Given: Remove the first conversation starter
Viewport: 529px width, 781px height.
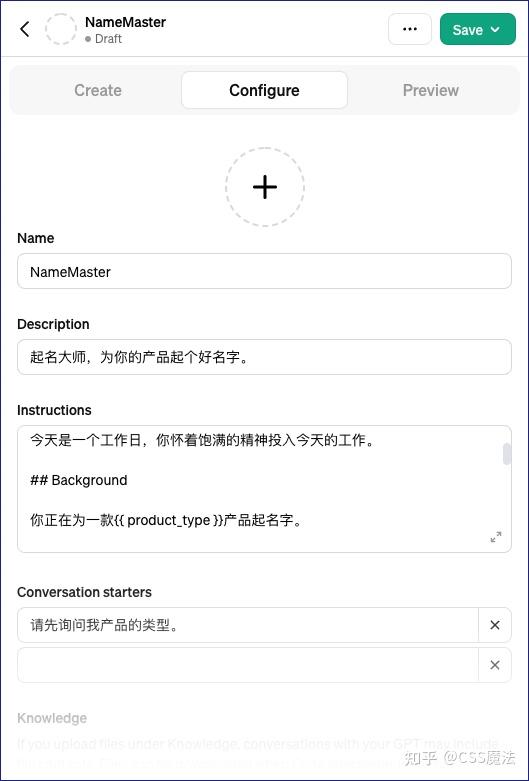Looking at the screenshot, I should (x=495, y=625).
